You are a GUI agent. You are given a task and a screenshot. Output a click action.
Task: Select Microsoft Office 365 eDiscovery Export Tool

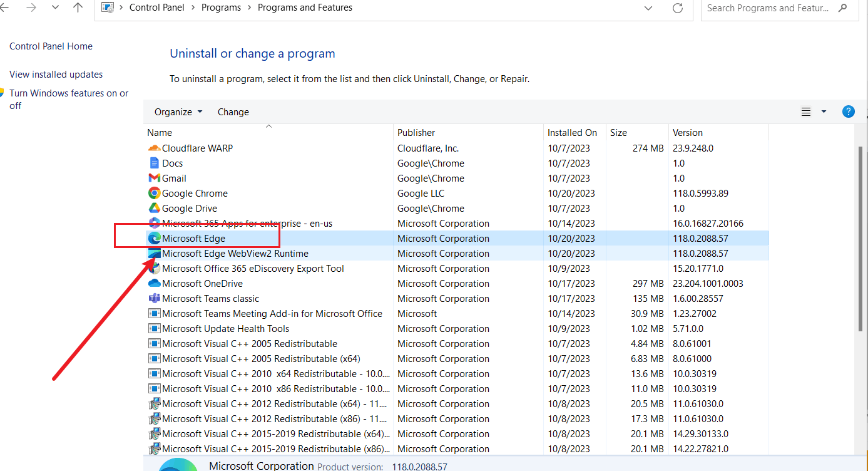pos(253,269)
